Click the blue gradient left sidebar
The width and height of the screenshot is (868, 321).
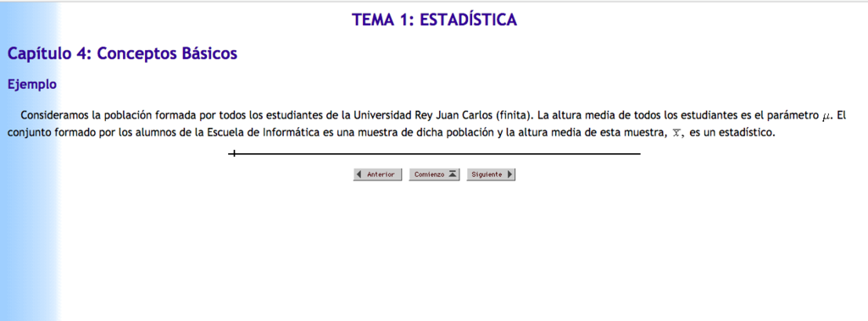pyautogui.click(x=29, y=161)
